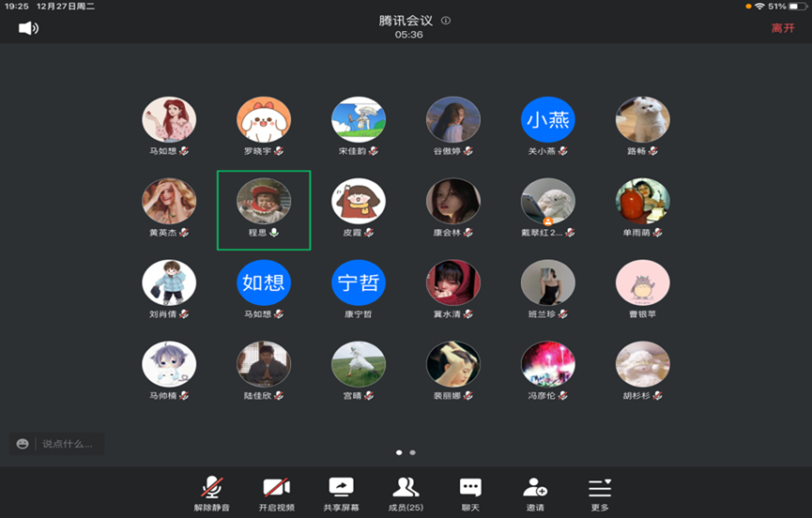Click the 说点什么... message input field
The height and width of the screenshot is (518, 812).
coord(68,444)
